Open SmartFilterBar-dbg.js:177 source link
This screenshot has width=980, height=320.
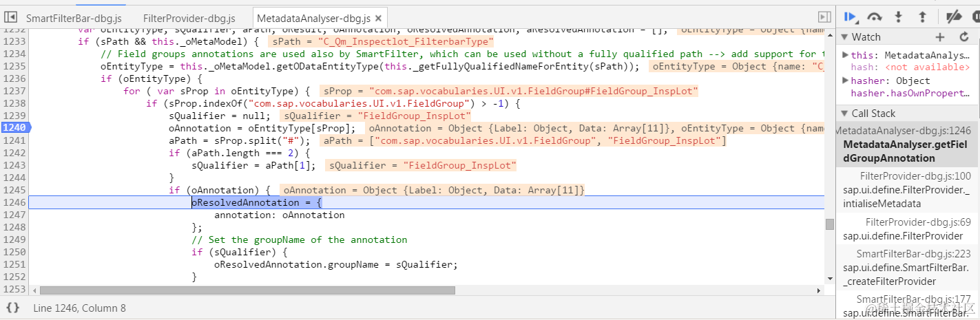click(914, 299)
